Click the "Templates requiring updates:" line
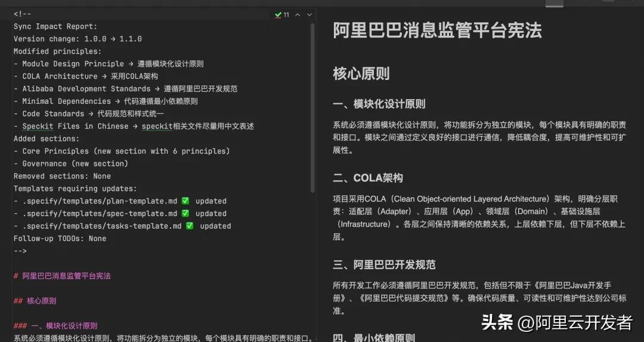644x342 pixels. pos(75,189)
